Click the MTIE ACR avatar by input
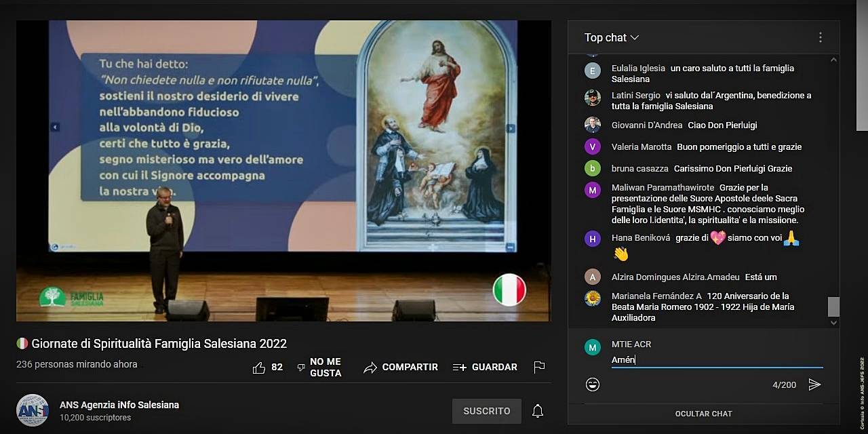Image resolution: width=868 pixels, height=434 pixels. 593,347
